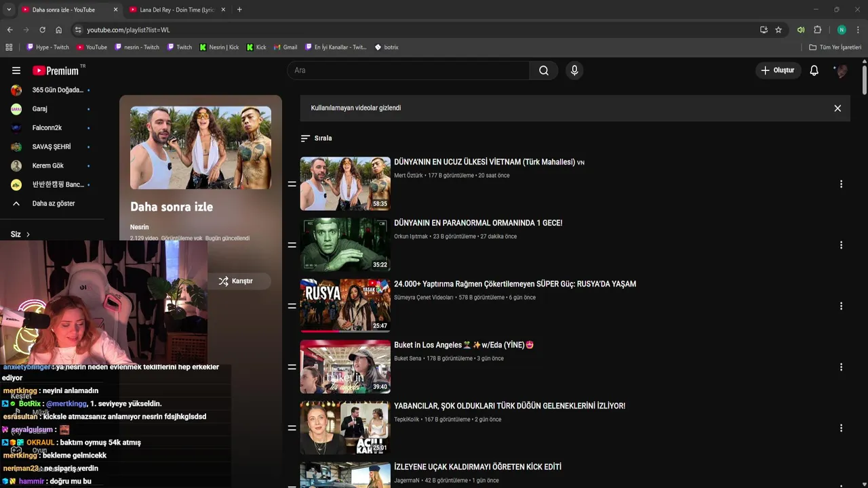Viewport: 868px width, 488px height.
Task: Open the notifications bell
Action: pos(814,70)
